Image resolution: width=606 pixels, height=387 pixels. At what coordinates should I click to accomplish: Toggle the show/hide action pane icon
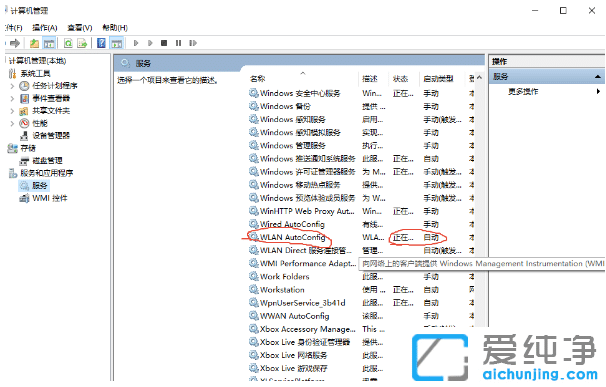(117, 43)
